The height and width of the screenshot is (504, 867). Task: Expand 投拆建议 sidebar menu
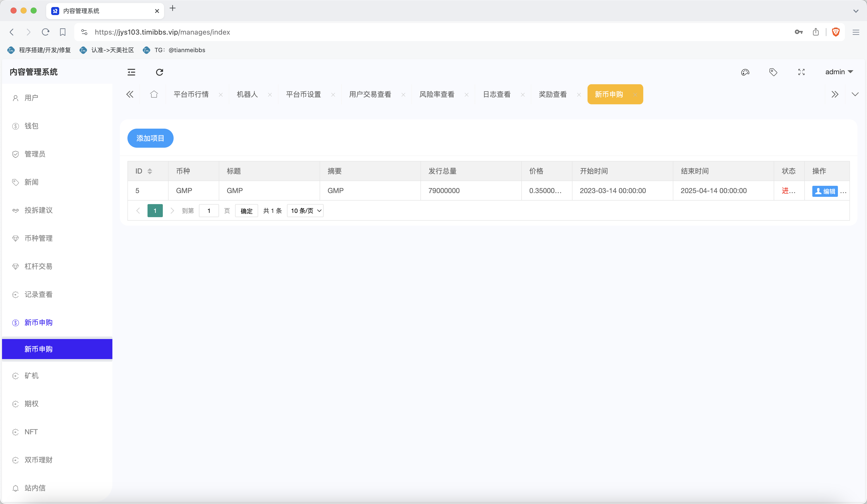point(57,210)
